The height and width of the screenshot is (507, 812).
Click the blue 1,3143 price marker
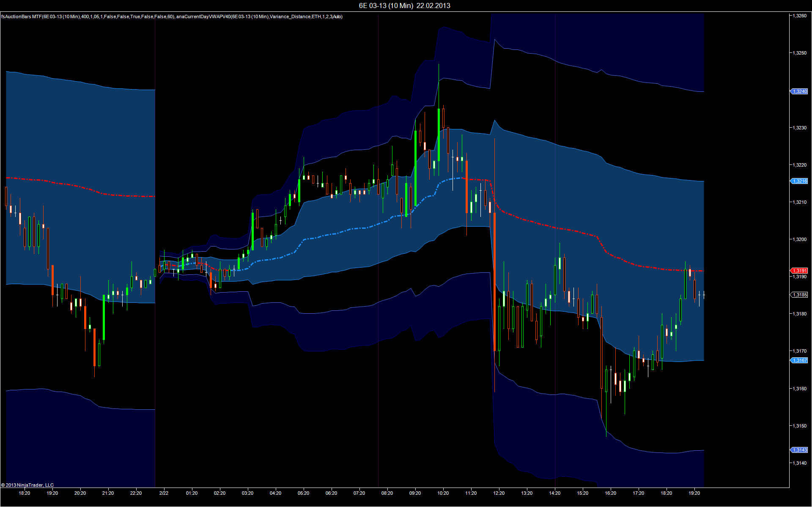799,450
